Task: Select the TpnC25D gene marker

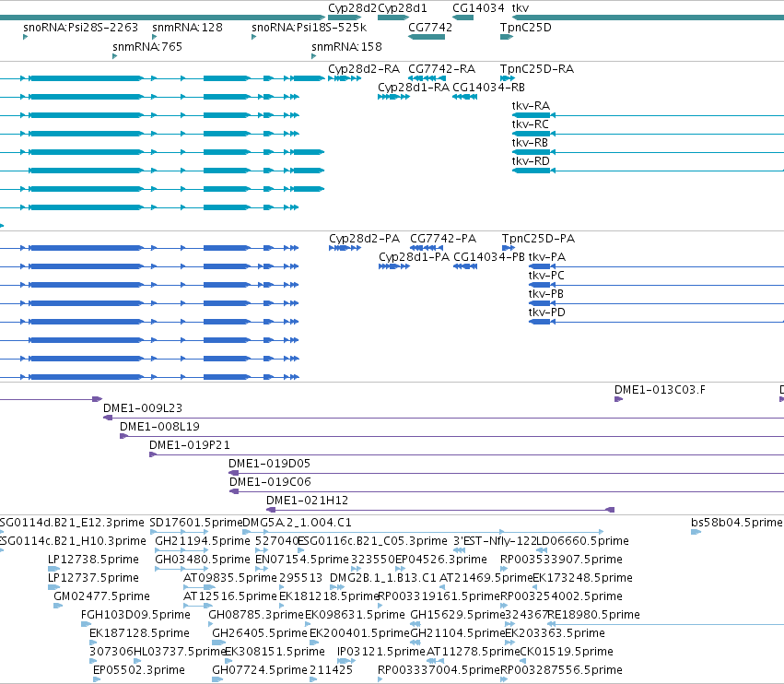Action: pyautogui.click(x=507, y=37)
